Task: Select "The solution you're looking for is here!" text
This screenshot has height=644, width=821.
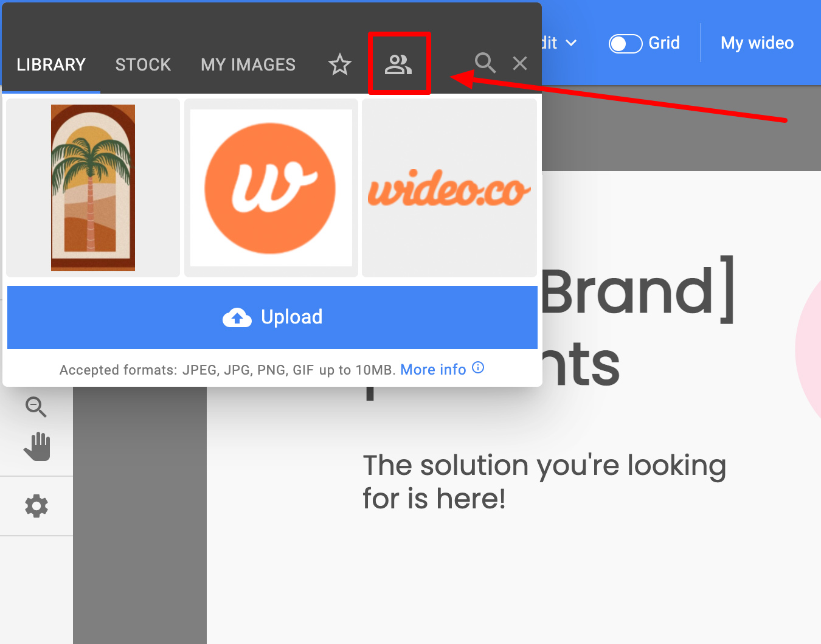Action: pyautogui.click(x=544, y=482)
